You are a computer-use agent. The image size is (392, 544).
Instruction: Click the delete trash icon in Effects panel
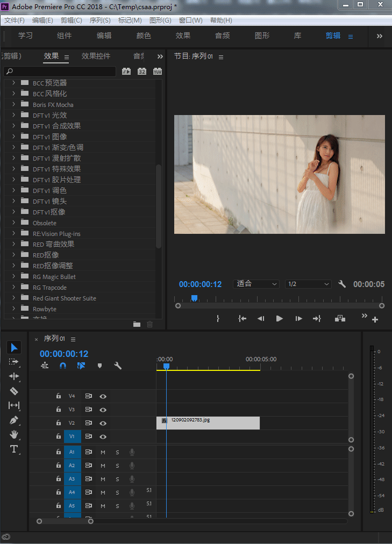click(150, 324)
